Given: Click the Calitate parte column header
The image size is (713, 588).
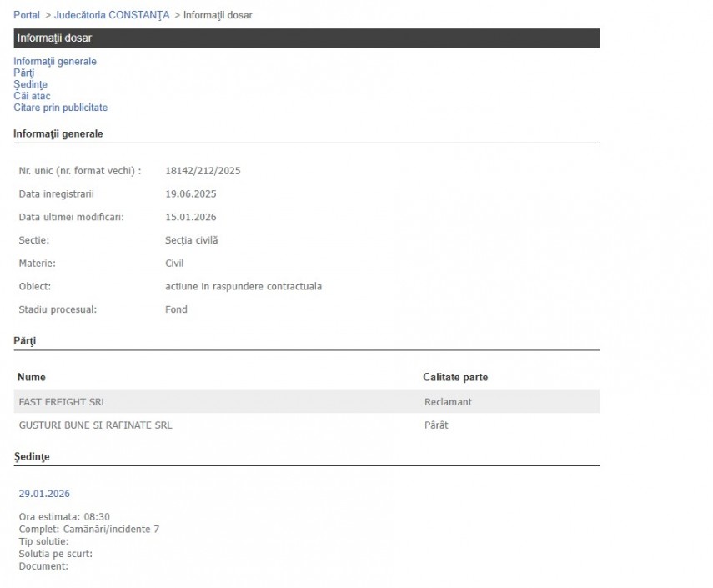Looking at the screenshot, I should pyautogui.click(x=455, y=378).
